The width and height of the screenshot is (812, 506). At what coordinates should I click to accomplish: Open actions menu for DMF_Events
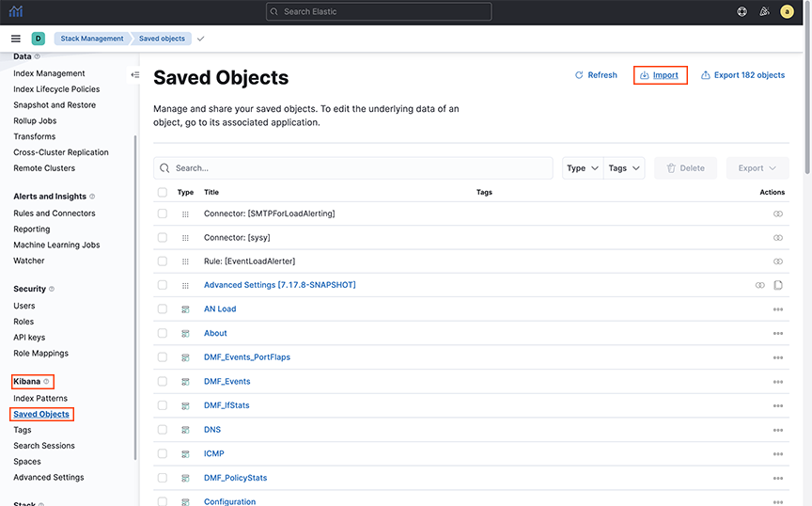[x=778, y=382]
